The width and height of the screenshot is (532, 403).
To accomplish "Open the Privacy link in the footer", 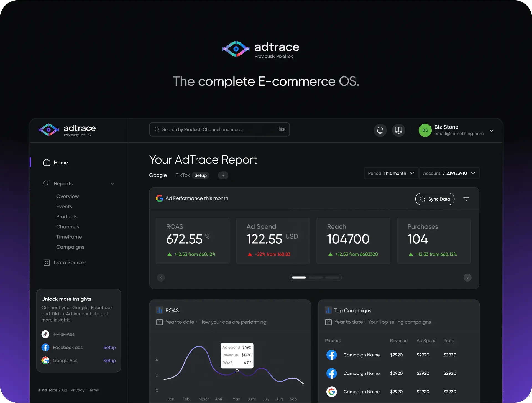I will coord(78,390).
